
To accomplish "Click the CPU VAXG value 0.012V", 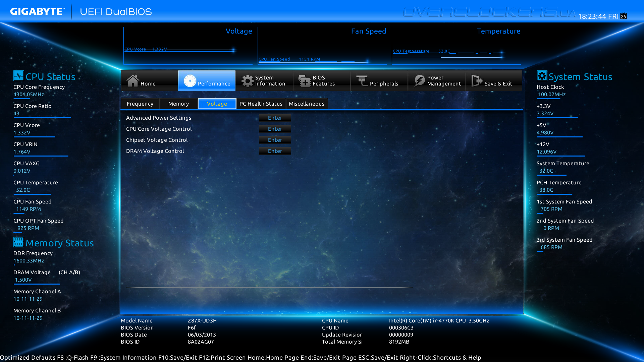I will tap(22, 171).
